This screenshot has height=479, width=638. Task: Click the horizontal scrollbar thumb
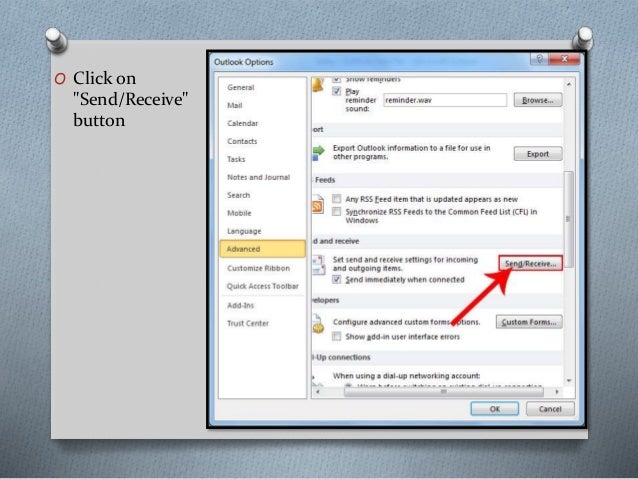coord(444,392)
